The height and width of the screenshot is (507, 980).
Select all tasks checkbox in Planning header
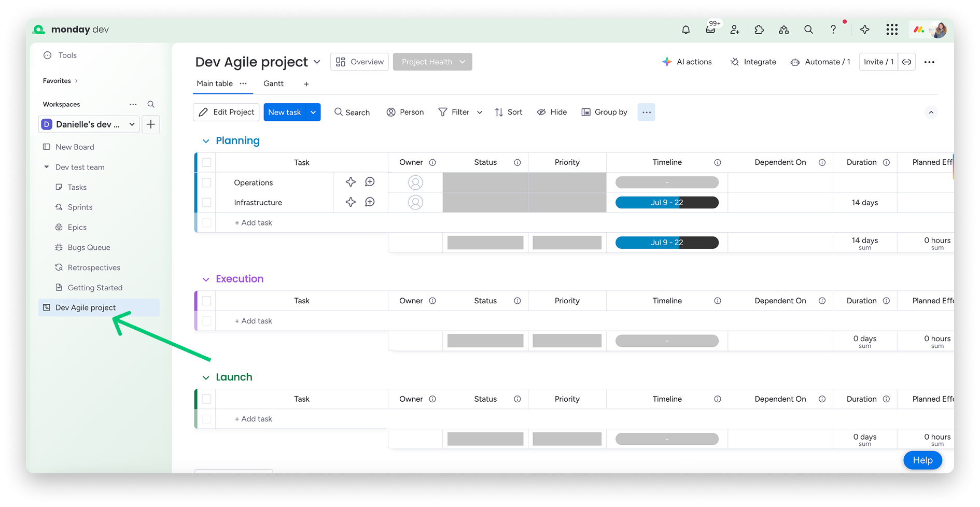pyautogui.click(x=206, y=162)
